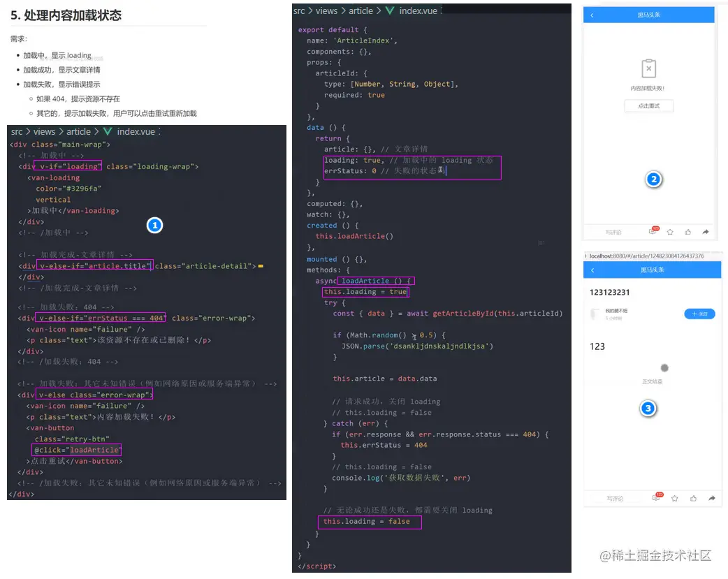The height and width of the screenshot is (579, 728).
Task: Click this.article = data.data line
Action: coord(385,379)
